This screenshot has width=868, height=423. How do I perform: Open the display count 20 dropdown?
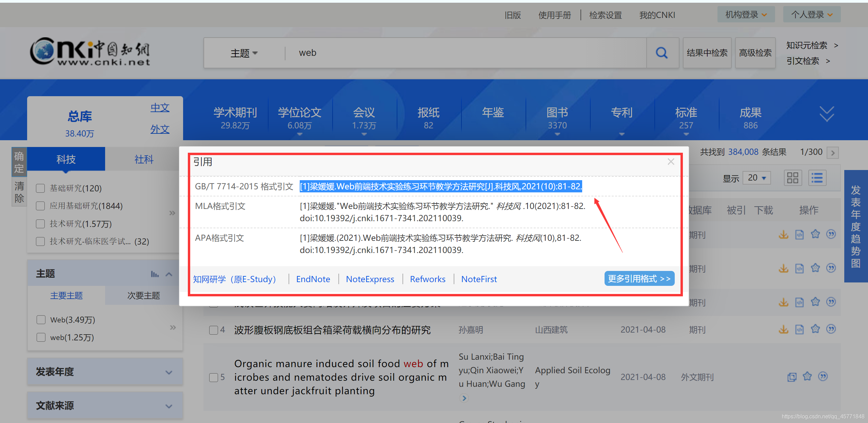click(757, 178)
